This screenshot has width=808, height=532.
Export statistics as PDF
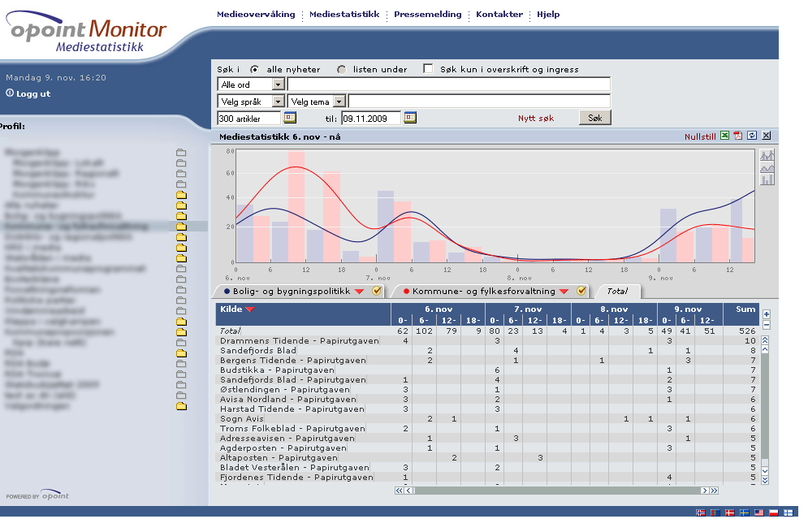click(x=738, y=136)
